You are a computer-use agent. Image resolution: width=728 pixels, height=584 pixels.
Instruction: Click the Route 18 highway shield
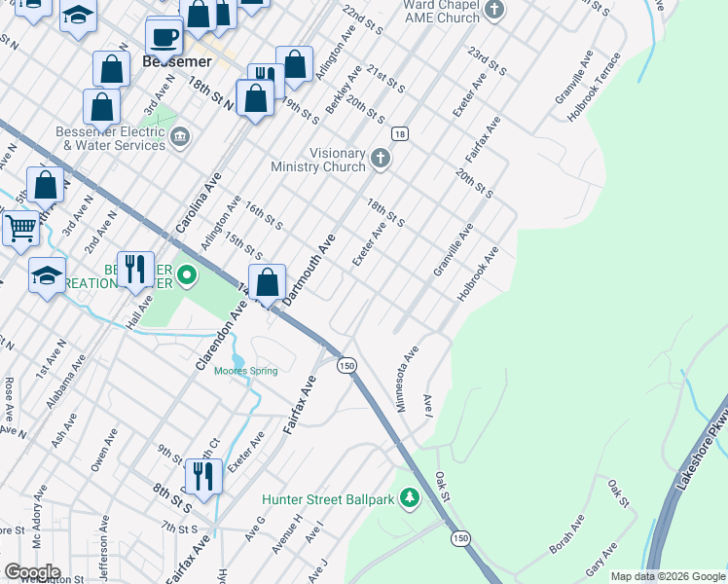click(x=400, y=134)
